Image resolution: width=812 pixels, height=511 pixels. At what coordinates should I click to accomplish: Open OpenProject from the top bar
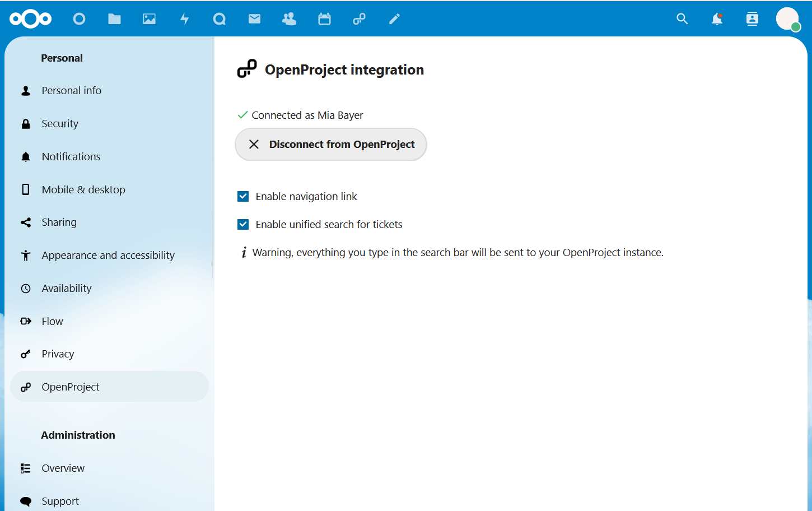359,18
